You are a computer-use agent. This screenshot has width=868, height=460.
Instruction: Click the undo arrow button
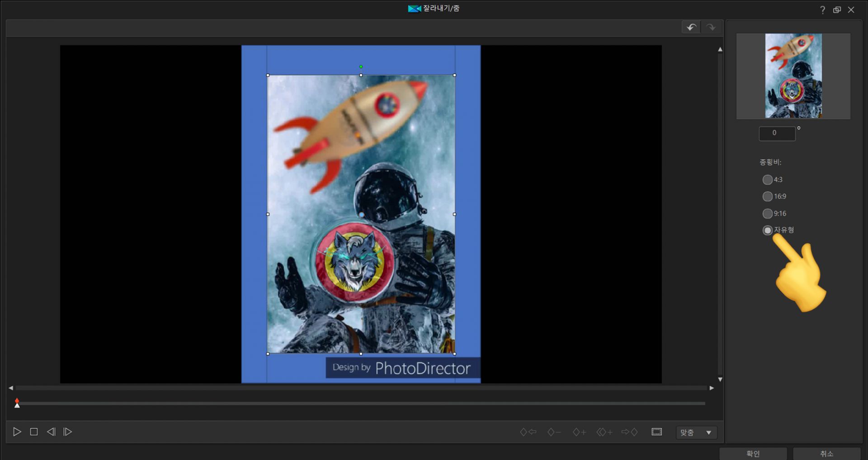[691, 28]
